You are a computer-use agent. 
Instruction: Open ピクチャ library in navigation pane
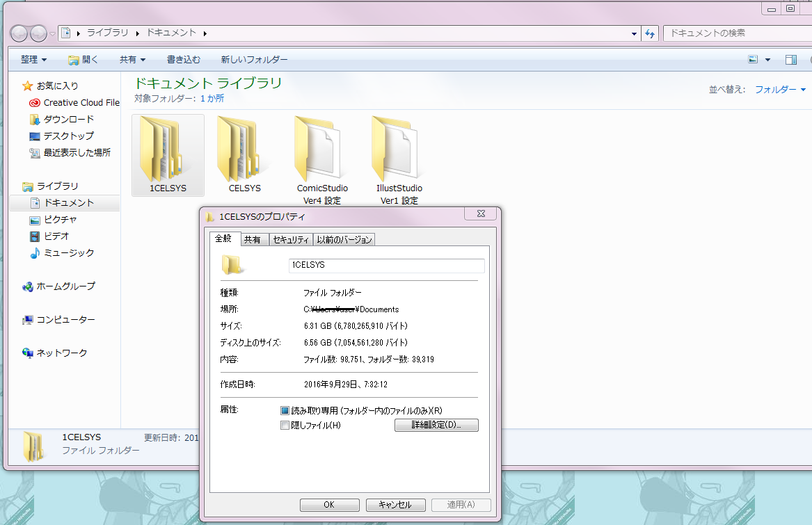[x=53, y=220]
